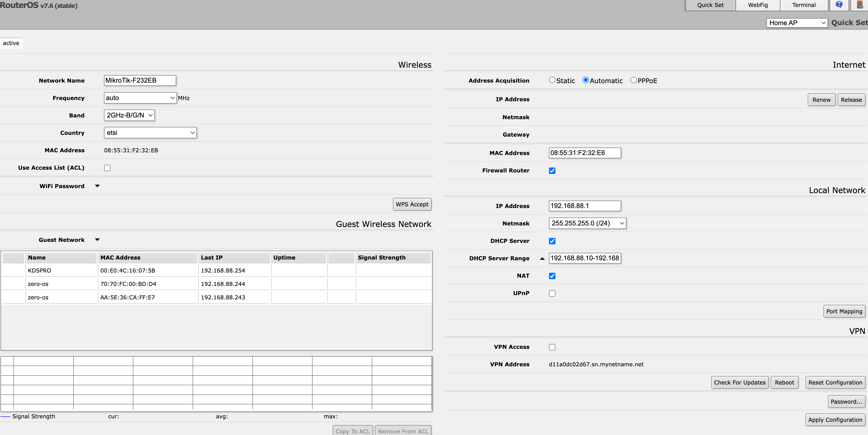Open the Password... dialog
Viewport: 868px width, 435px height.
coord(846,402)
